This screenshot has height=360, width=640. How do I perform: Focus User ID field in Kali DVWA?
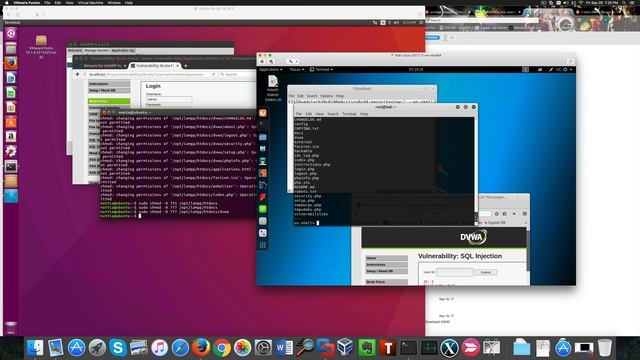coord(455,272)
